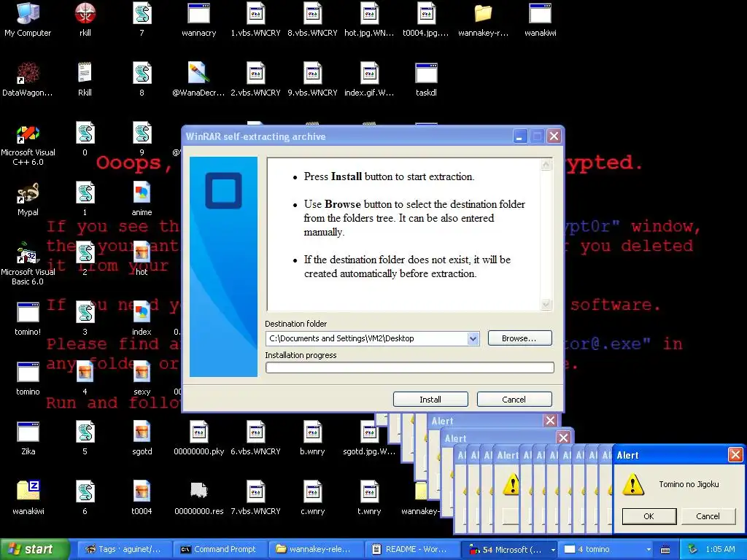Click the 1:05 AM system clock
Image resolution: width=747 pixels, height=560 pixels.
tap(720, 550)
